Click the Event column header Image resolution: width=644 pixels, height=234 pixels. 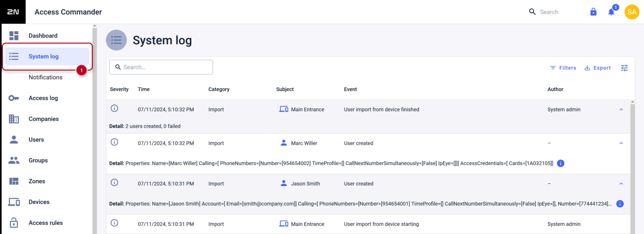point(350,89)
